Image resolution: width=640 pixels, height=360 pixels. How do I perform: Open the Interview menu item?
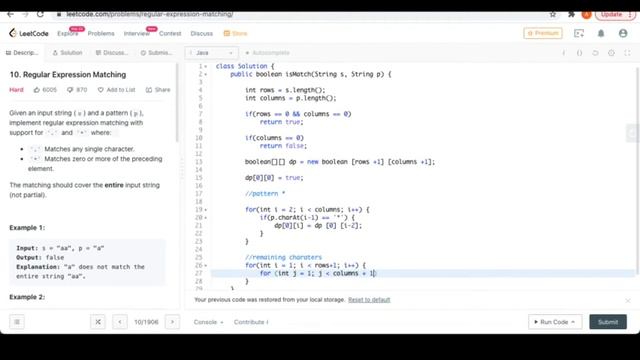137,33
